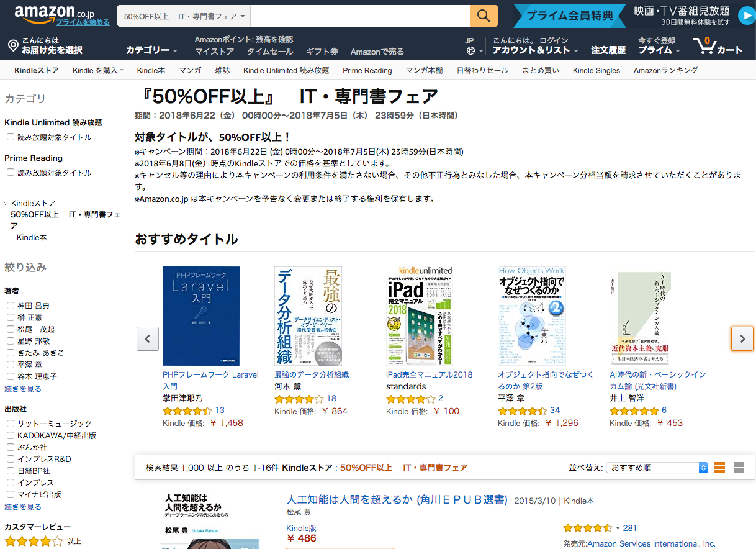Click the 注文履歴 link
756x549 pixels.
click(608, 50)
